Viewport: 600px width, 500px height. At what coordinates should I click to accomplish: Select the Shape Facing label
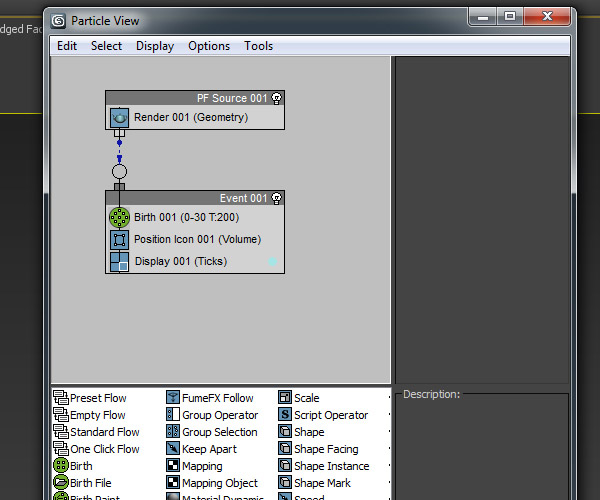326,449
